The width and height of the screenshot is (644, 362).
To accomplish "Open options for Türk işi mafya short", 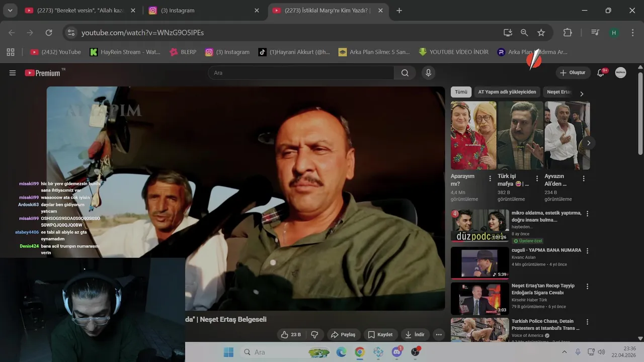I will [537, 178].
